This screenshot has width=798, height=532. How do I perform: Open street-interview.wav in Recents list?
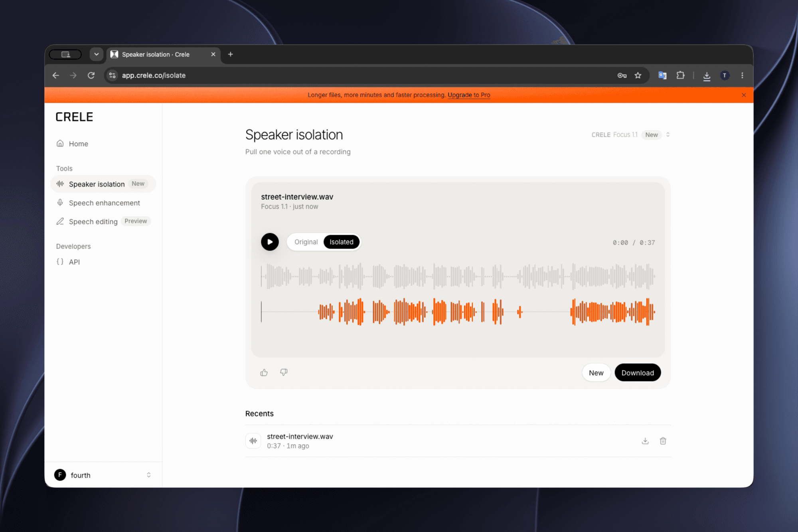[x=458, y=441]
